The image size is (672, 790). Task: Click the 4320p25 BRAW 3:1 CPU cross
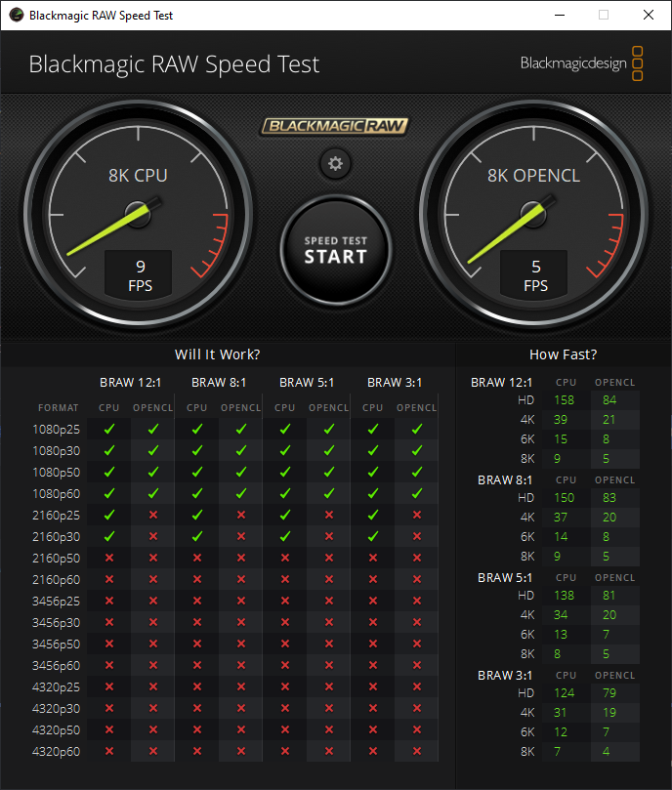[373, 686]
